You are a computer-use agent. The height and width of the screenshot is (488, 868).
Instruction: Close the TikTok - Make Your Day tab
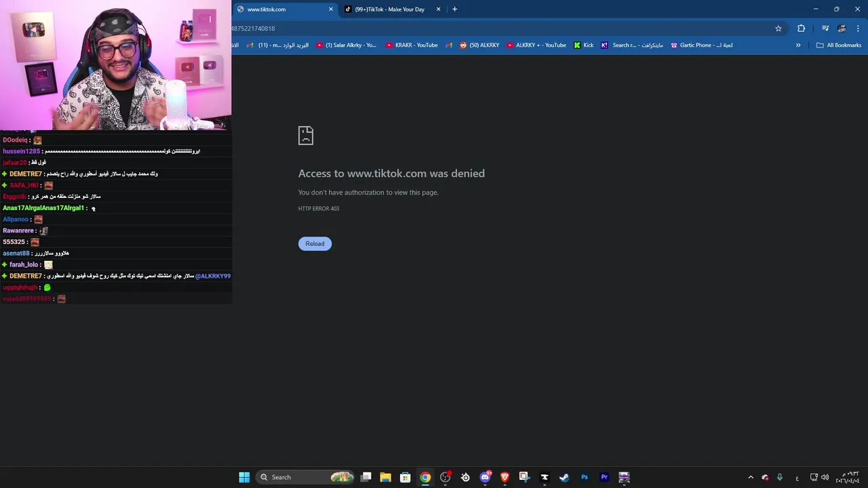pos(438,9)
